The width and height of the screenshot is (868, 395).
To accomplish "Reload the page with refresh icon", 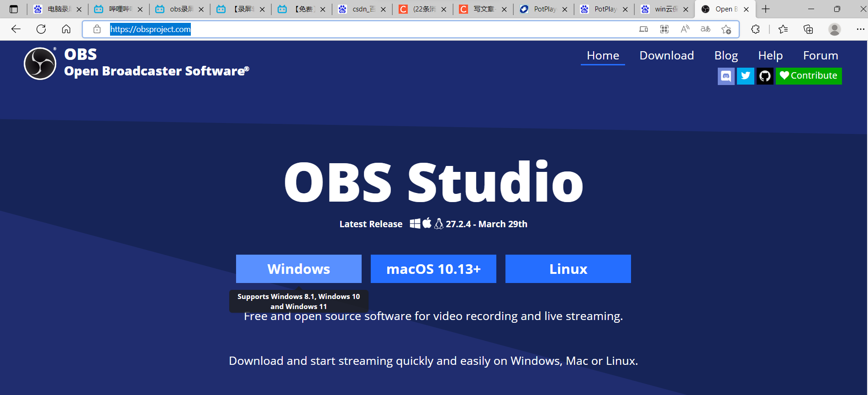I will [41, 29].
